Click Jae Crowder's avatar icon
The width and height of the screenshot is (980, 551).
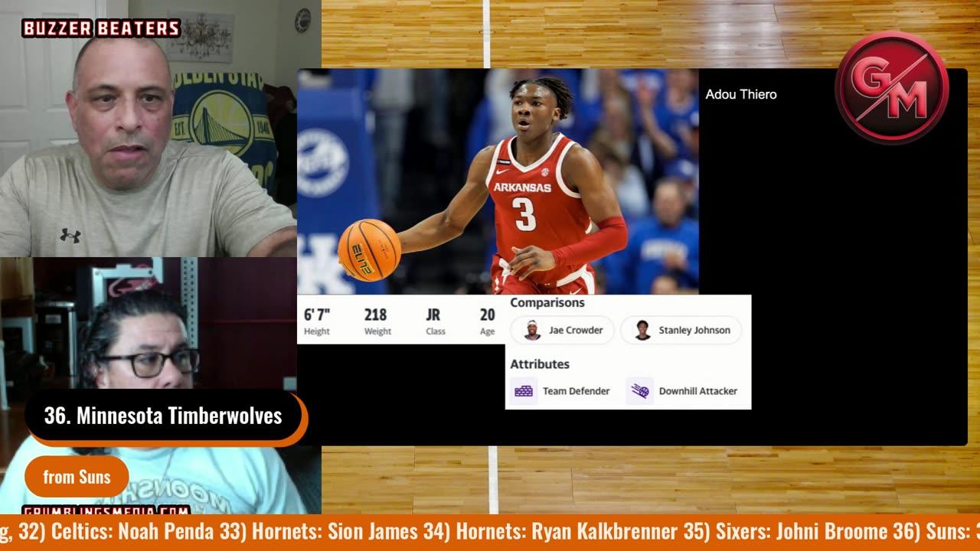point(532,330)
